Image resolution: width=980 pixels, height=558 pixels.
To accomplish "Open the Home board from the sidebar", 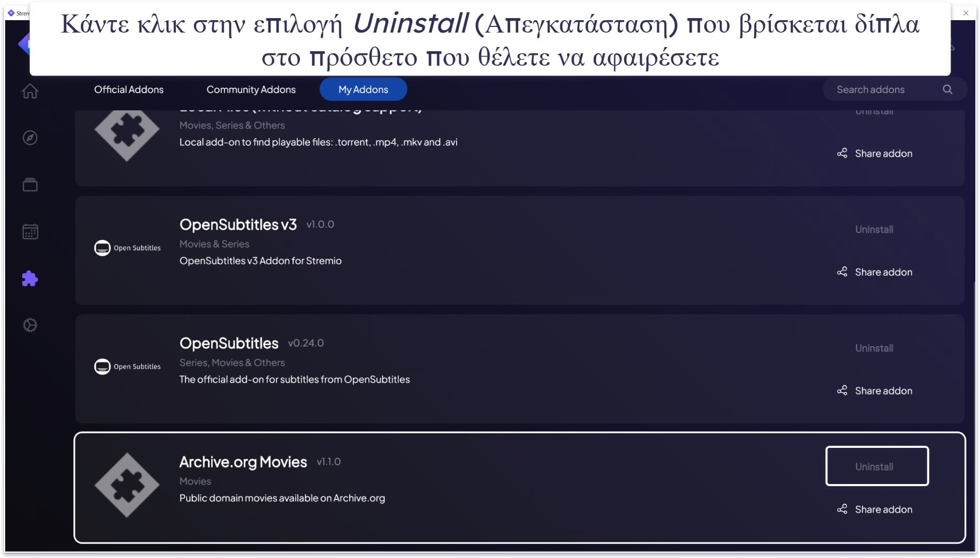I will [x=30, y=91].
